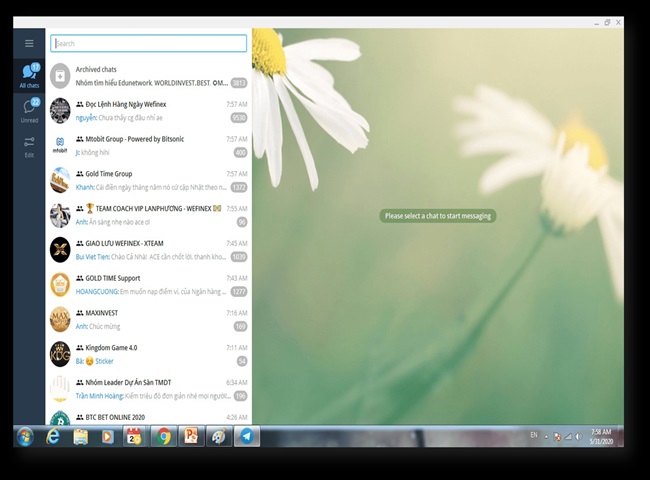The height and width of the screenshot is (480, 650).
Task: Click the 196 unread badge
Action: pyautogui.click(x=240, y=396)
